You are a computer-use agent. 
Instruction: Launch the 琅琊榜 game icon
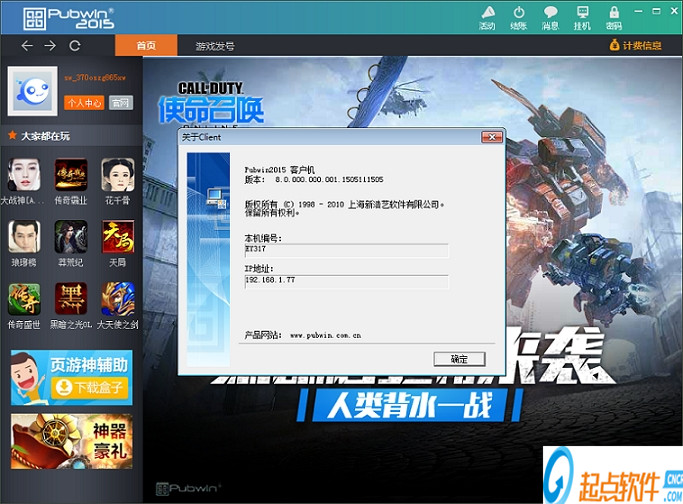coord(24,237)
